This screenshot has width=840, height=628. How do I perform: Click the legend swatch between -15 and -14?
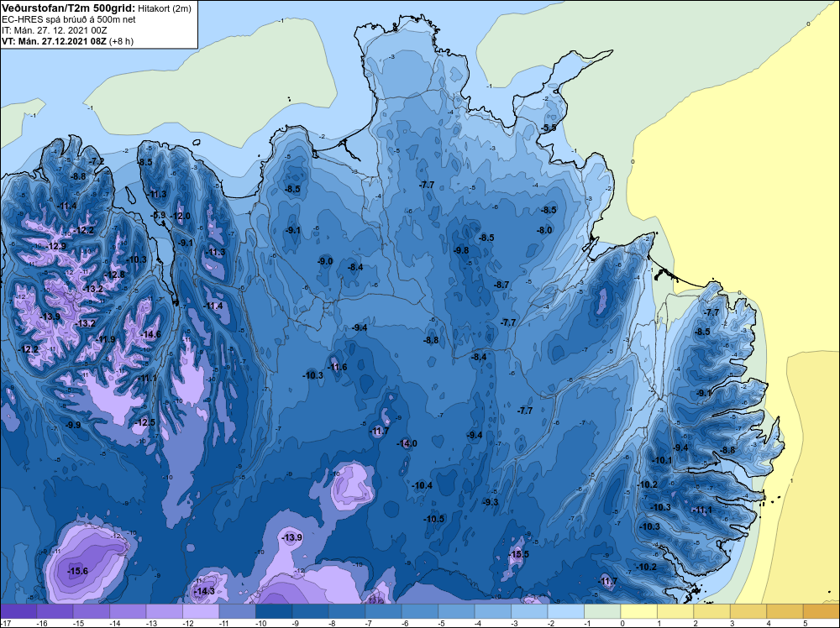92,611
